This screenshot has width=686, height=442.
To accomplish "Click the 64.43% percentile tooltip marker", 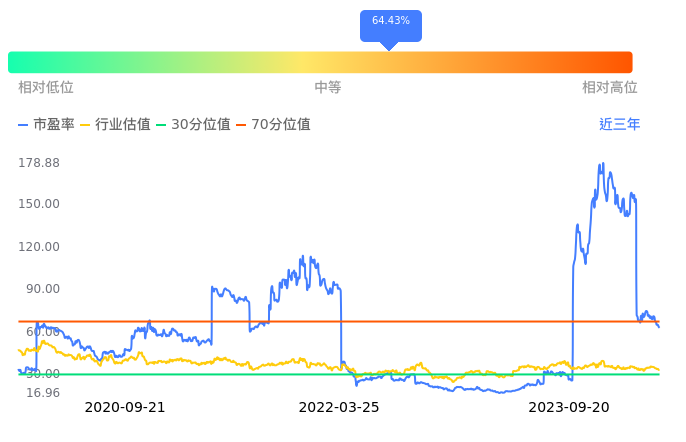I will 391,21.
